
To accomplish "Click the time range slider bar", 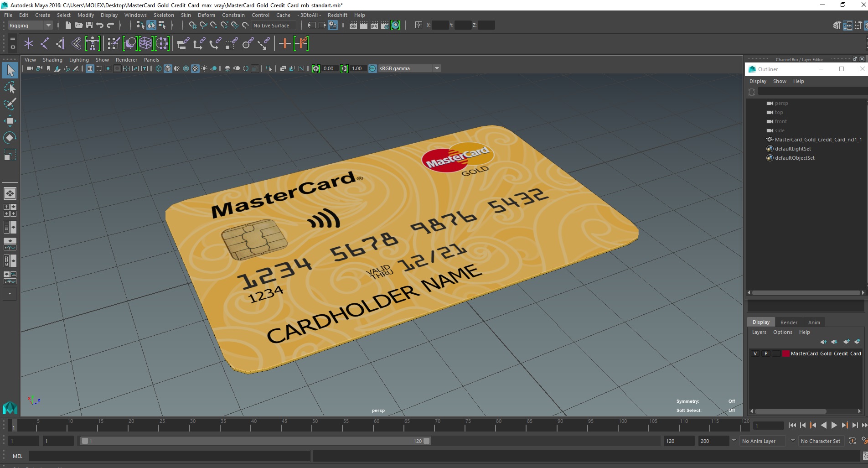I will (255, 441).
